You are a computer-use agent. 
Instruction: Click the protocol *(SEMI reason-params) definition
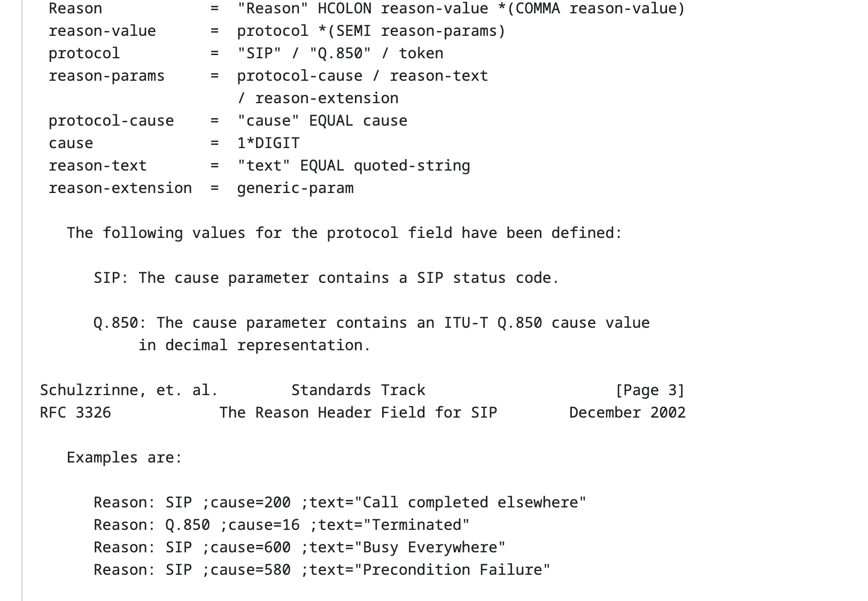[371, 31]
